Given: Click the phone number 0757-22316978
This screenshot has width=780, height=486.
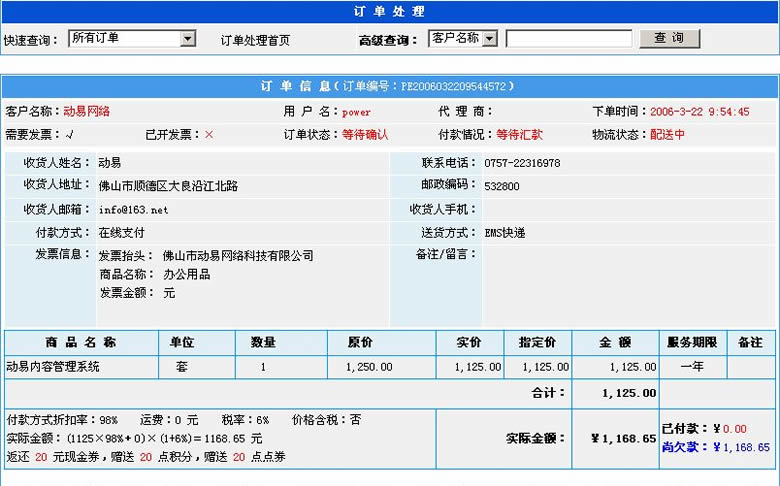Looking at the screenshot, I should [x=522, y=163].
